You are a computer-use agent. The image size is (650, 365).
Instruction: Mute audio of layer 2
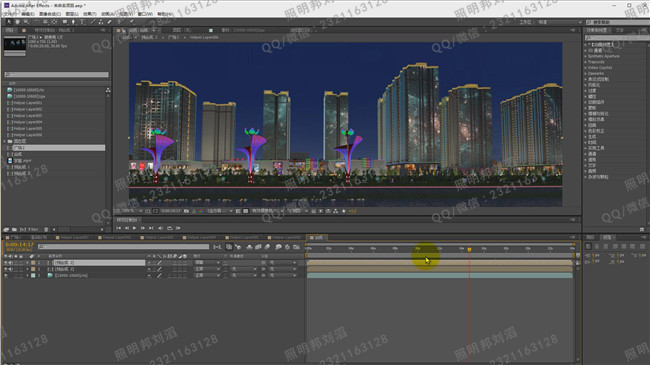tap(10, 269)
